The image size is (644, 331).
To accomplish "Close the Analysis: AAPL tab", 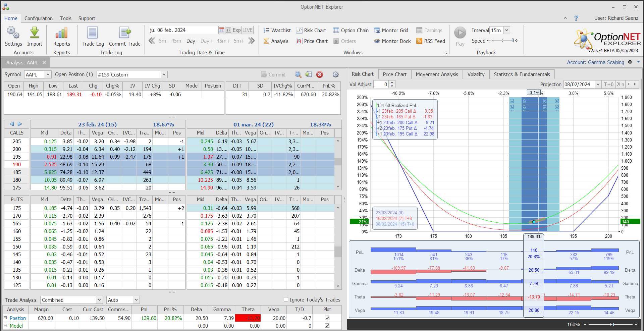I will [44, 63].
